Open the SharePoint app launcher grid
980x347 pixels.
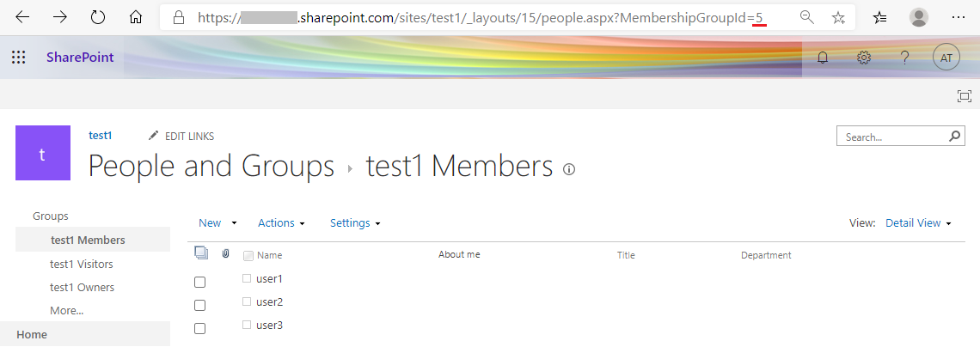pyautogui.click(x=19, y=58)
